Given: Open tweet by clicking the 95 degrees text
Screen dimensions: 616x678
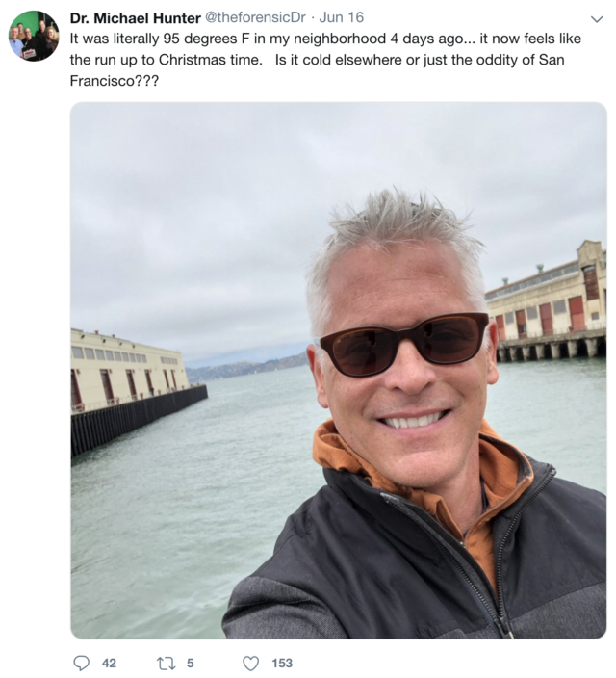Looking at the screenshot, I should [199, 39].
